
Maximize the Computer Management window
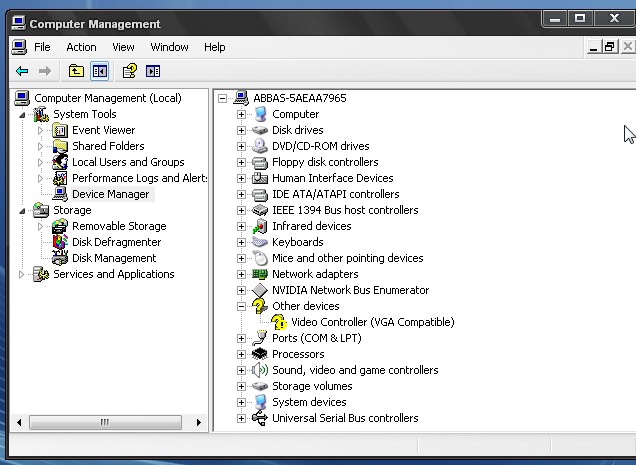click(580, 18)
